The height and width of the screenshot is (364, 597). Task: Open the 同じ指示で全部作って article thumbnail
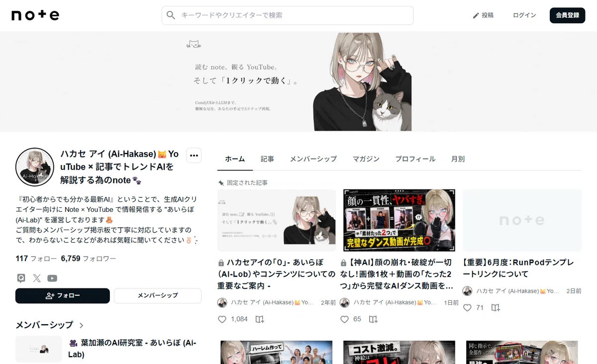522,352
